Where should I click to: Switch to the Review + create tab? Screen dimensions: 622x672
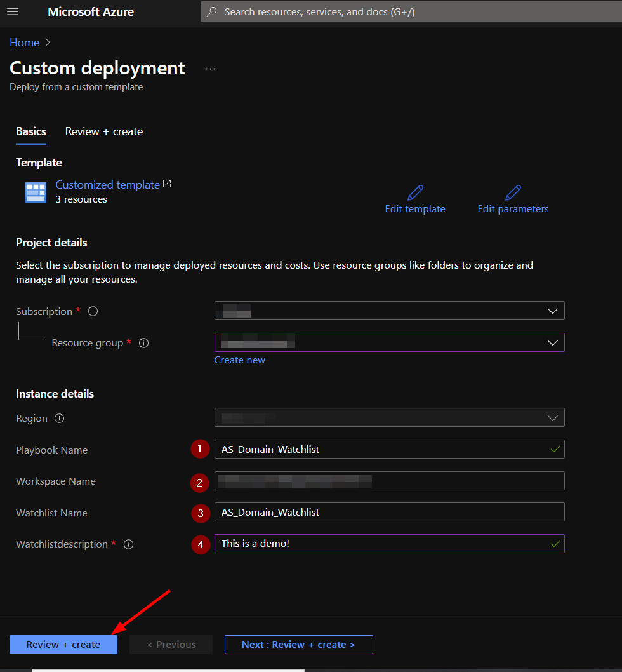[x=104, y=131]
